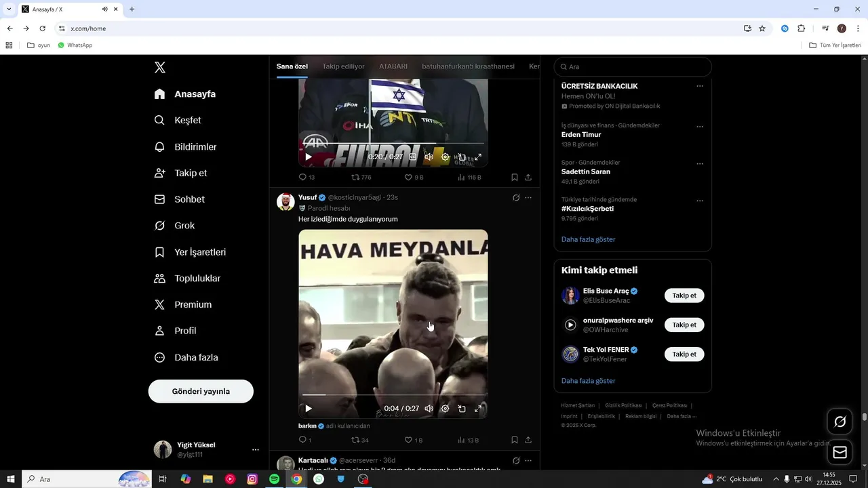The height and width of the screenshot is (488, 868).
Task: Open more options on Yusuf's post
Action: [528, 198]
